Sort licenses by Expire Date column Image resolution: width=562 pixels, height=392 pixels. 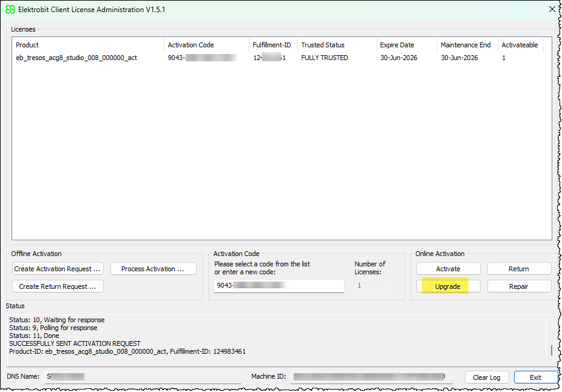(x=404, y=44)
